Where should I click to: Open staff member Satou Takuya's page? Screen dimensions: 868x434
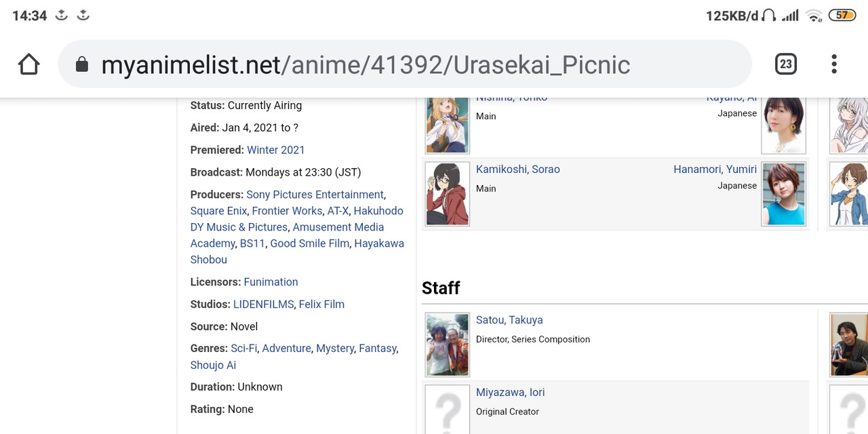509,319
